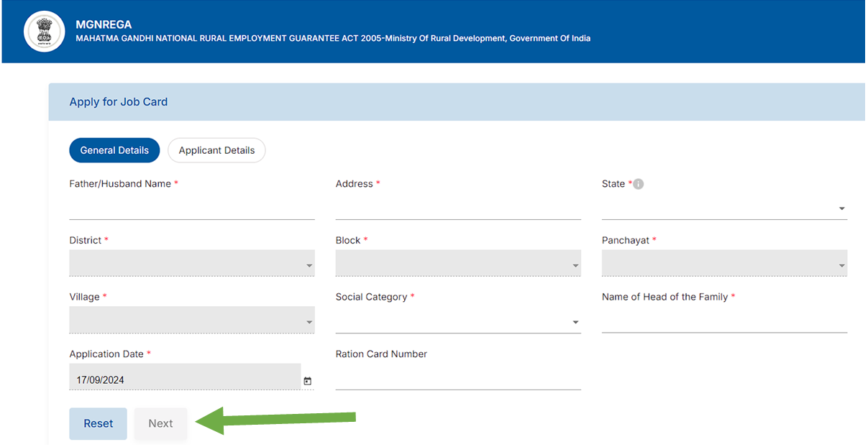Viewport: 868px width, 447px height.
Task: Open the Village dropdown
Action: click(192, 320)
